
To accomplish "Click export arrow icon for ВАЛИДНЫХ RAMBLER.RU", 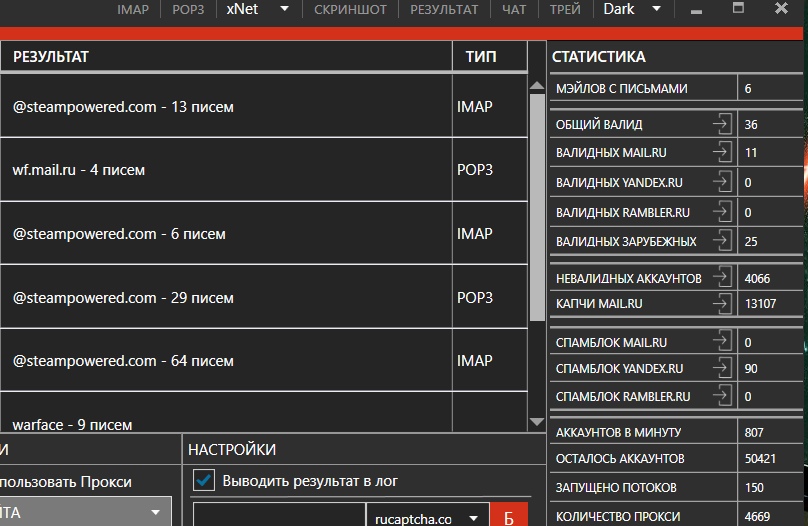I will point(722,212).
